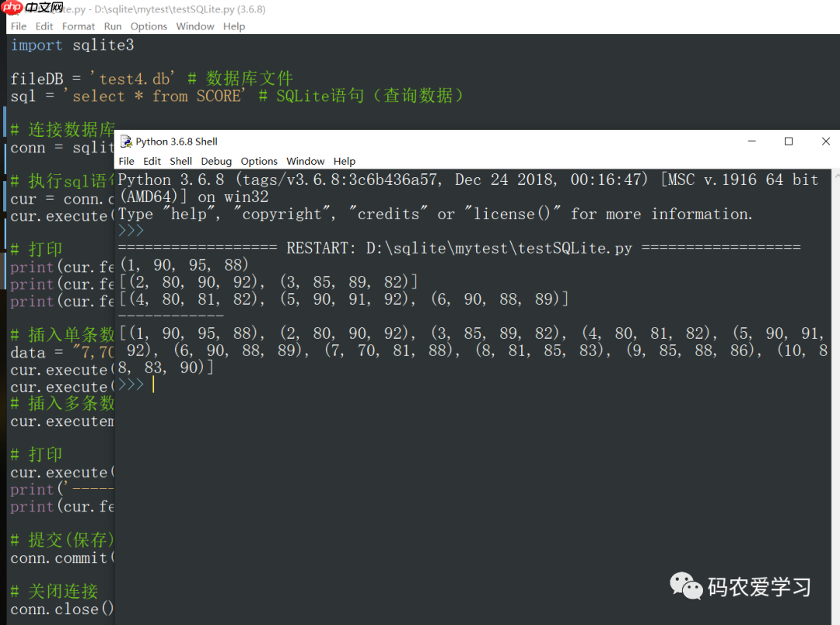Click the editor window title bar path text
Viewport: 840px width, 625px height.
(x=180, y=9)
